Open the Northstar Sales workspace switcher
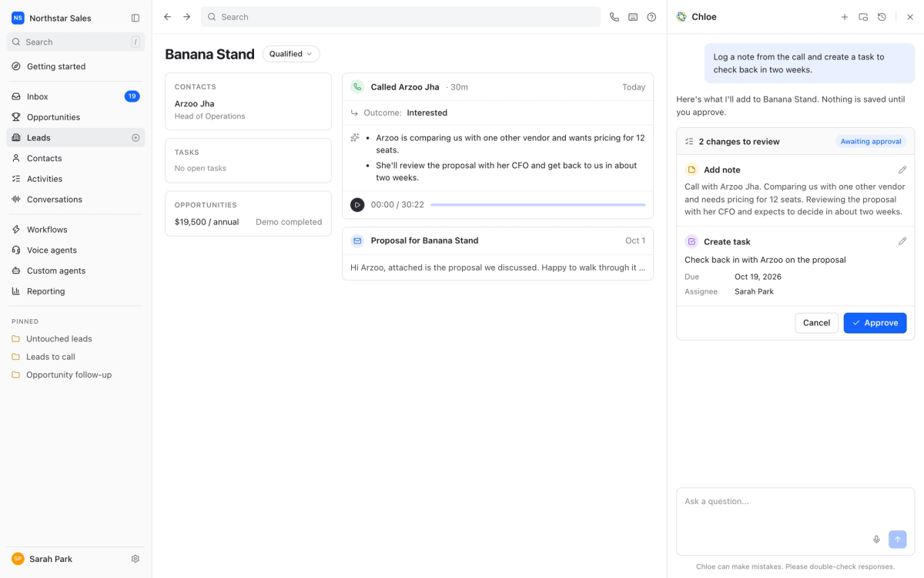Screen dimensions: 924x578 [60, 18]
